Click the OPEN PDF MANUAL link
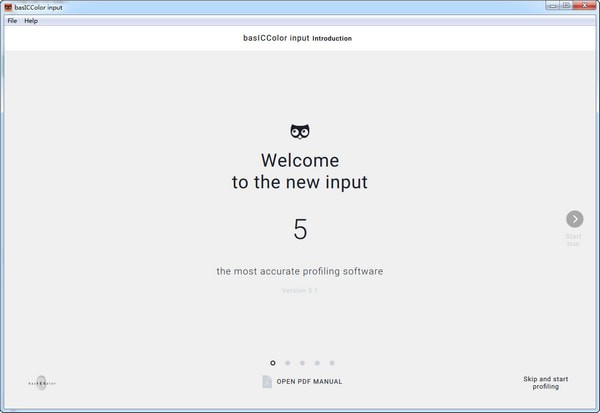 [x=309, y=382]
